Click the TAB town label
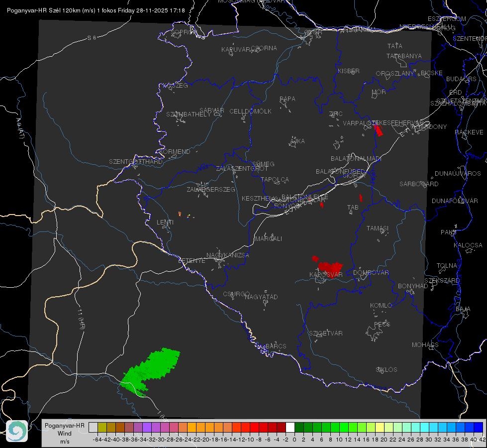Viewport: 487px width, 448px height. (353, 208)
